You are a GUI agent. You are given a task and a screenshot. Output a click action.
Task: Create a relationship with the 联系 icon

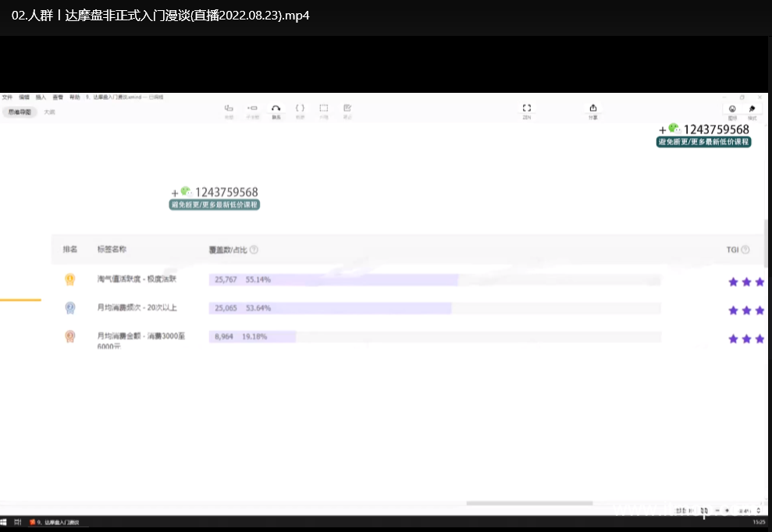(x=276, y=108)
